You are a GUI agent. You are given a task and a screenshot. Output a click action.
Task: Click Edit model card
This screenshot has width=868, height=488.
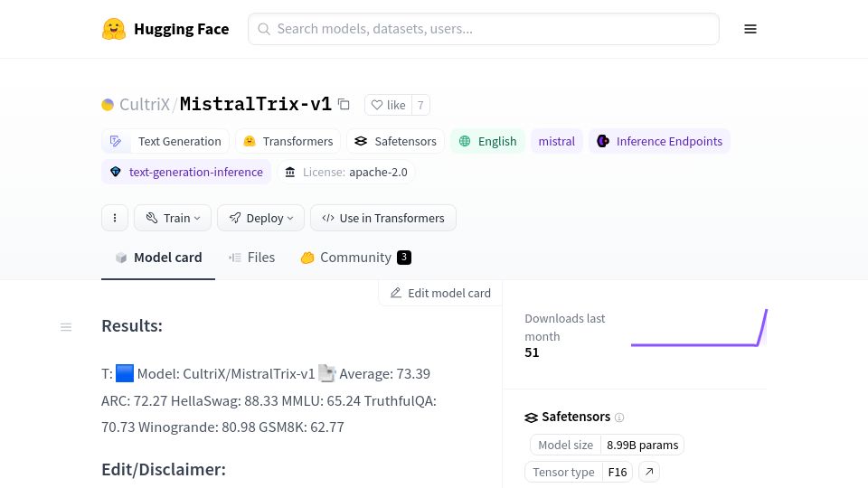[x=440, y=293]
